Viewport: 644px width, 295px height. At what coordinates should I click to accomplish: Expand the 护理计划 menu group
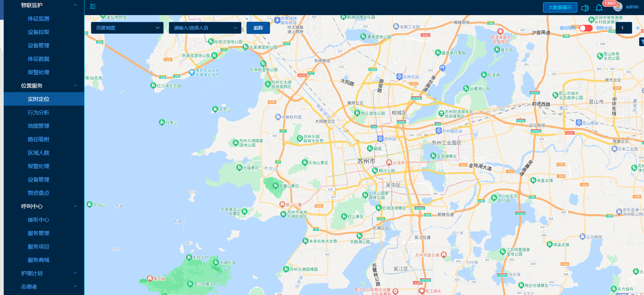(x=44, y=273)
